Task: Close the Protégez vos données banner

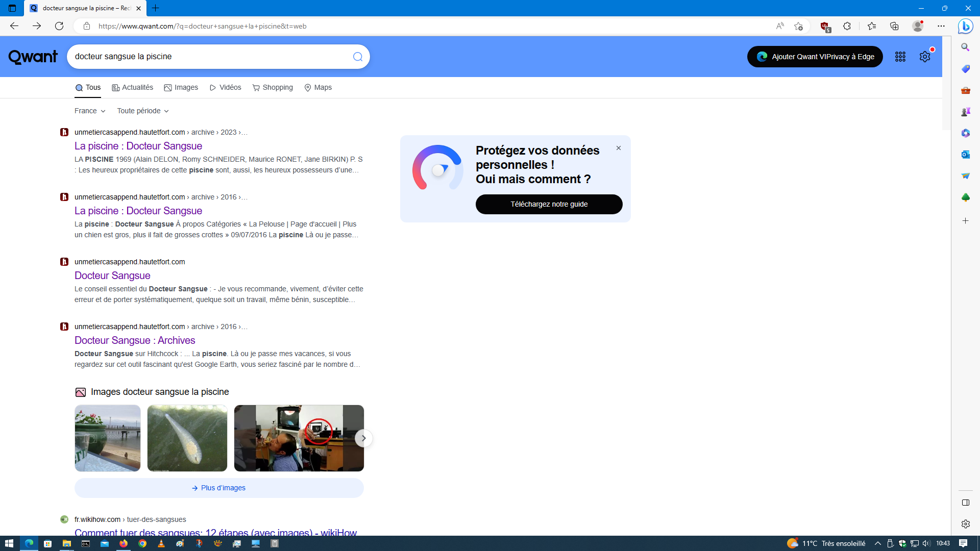Action: coord(618,148)
